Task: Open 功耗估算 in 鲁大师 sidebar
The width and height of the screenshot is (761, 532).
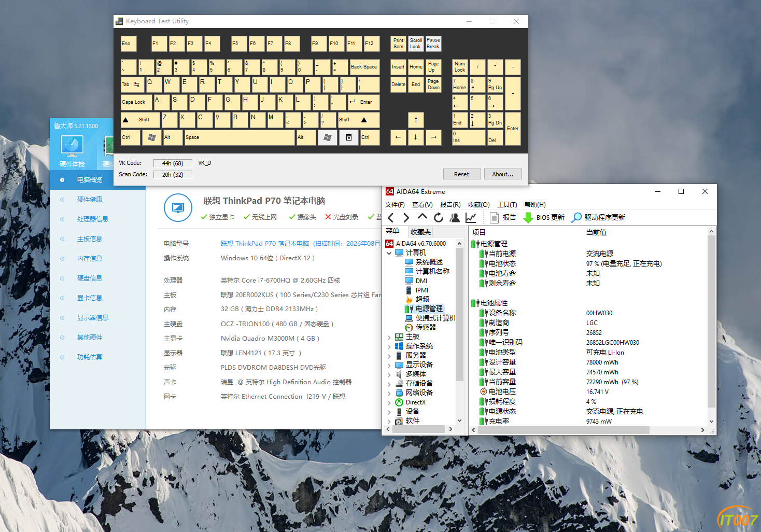Action: 90,357
